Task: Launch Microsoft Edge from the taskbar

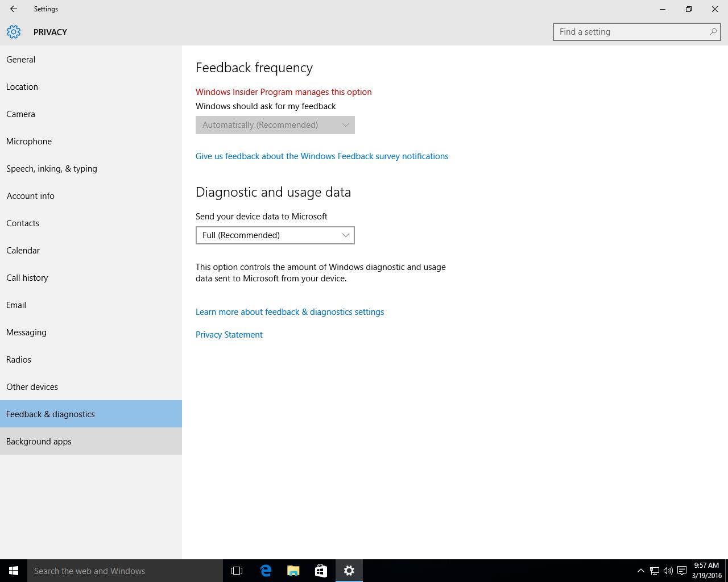Action: [x=266, y=571]
